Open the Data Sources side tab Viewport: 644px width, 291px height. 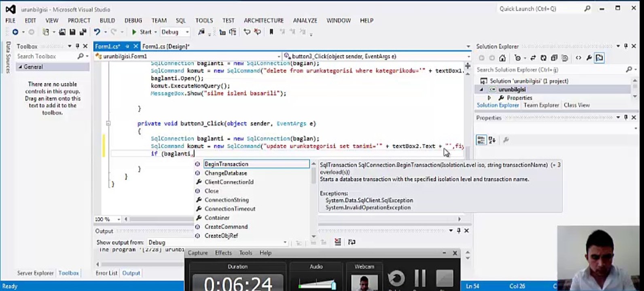pos(8,57)
